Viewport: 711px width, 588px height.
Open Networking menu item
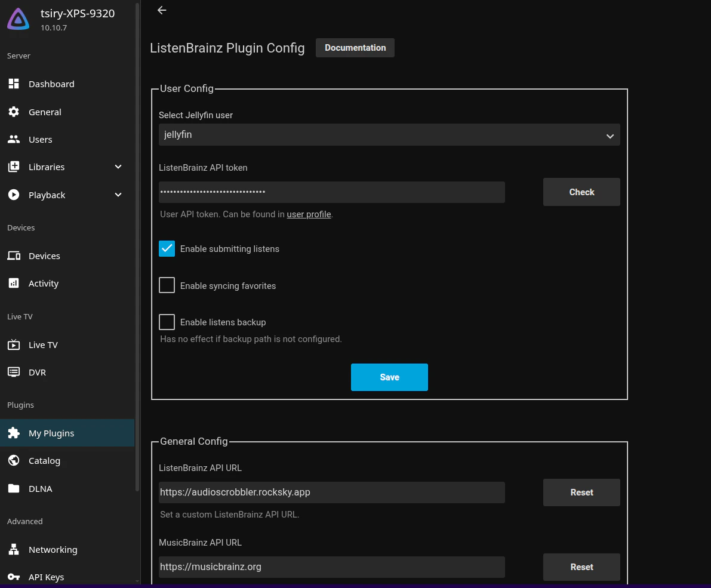pyautogui.click(x=67, y=549)
